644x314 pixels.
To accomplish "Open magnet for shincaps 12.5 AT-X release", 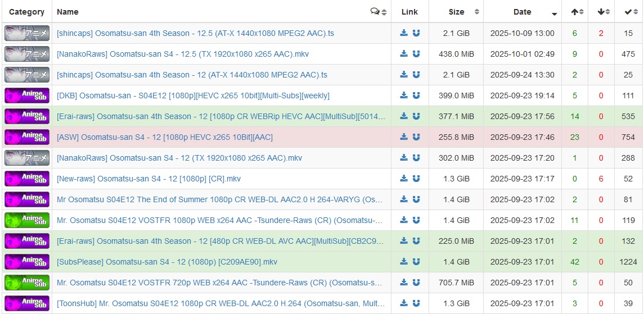I will [416, 33].
